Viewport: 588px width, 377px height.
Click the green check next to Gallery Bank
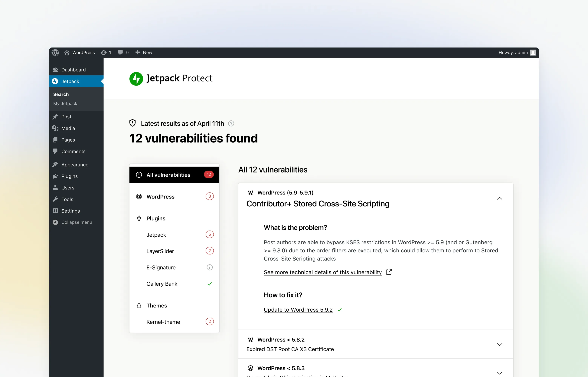pyautogui.click(x=210, y=284)
